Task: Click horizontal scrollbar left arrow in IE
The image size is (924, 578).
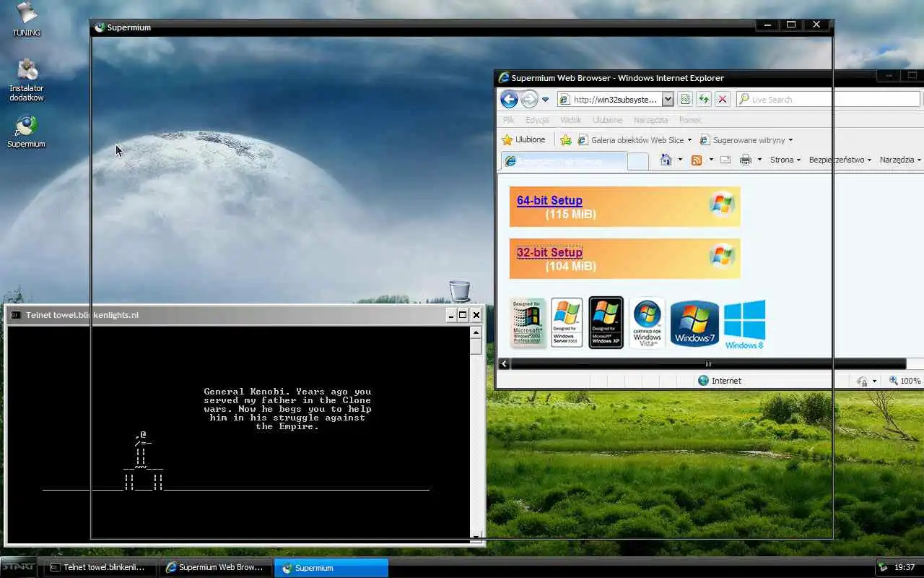Action: 504,364
